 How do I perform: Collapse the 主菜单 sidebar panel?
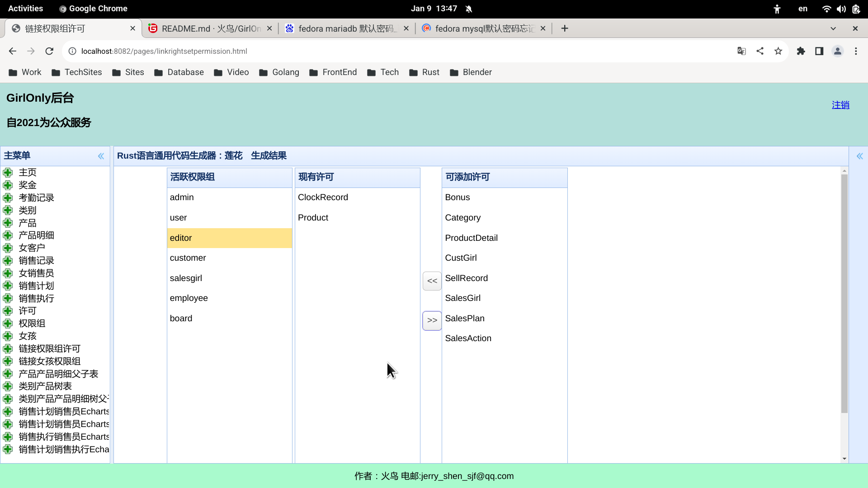point(101,156)
